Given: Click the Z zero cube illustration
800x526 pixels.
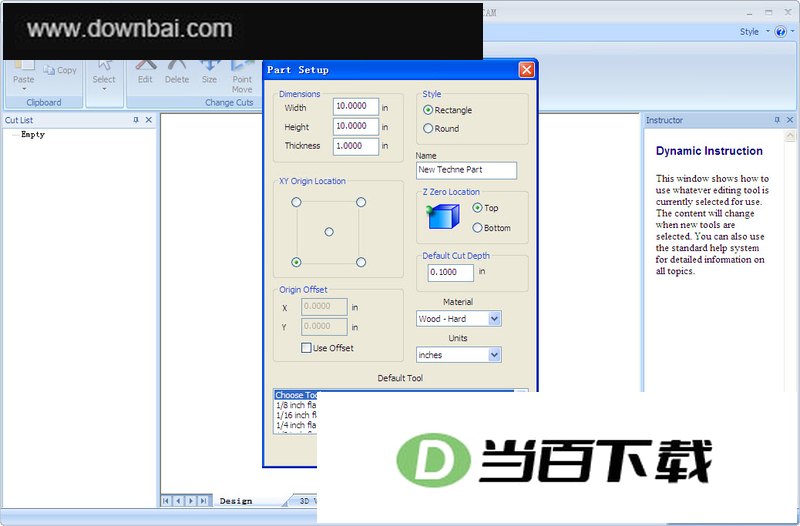Looking at the screenshot, I should [x=443, y=216].
